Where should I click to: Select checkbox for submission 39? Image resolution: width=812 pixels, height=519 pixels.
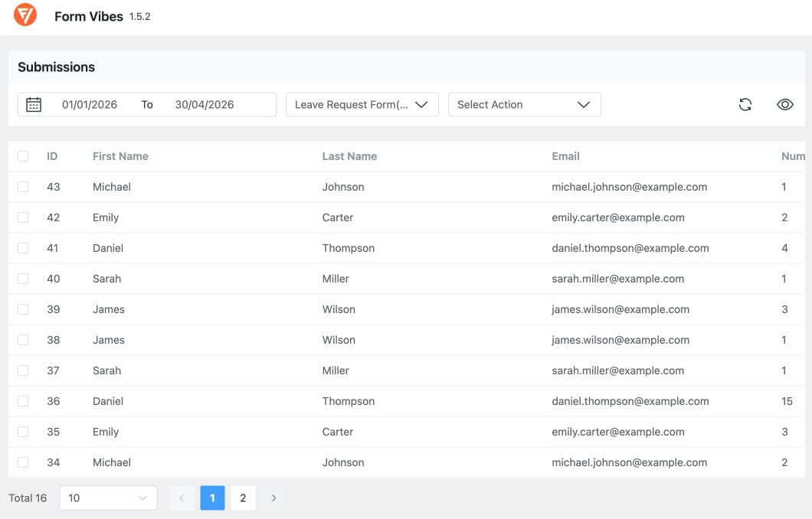[x=23, y=309]
